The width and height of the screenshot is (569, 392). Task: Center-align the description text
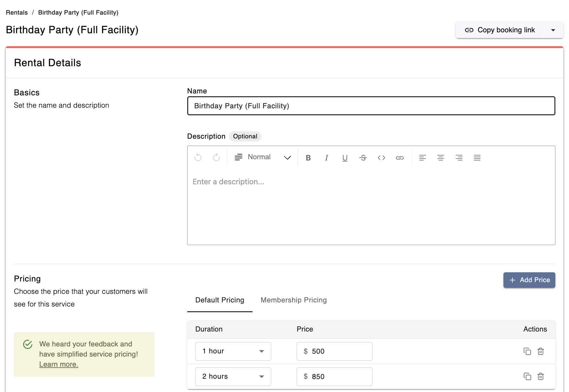(440, 158)
